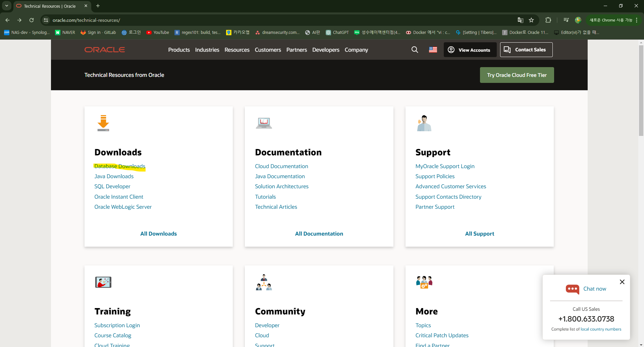Click the Contact Sales button
644x347 pixels.
pyautogui.click(x=526, y=50)
